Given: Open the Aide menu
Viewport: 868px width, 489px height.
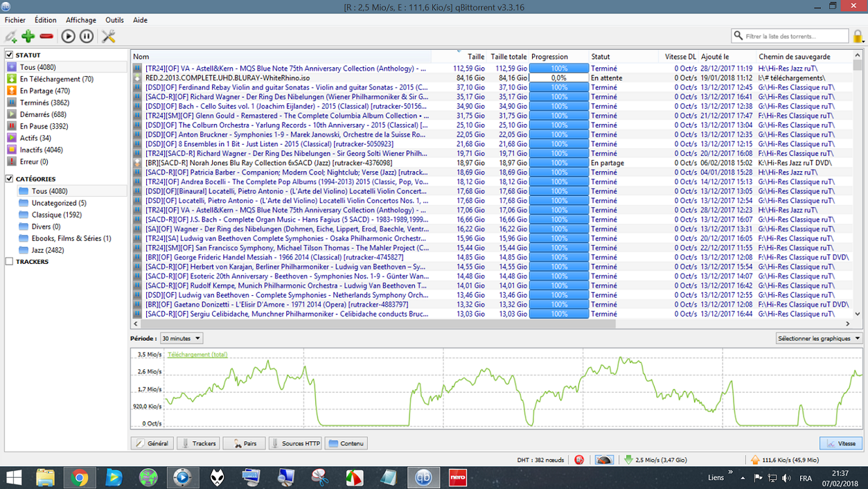Looking at the screenshot, I should click(140, 20).
